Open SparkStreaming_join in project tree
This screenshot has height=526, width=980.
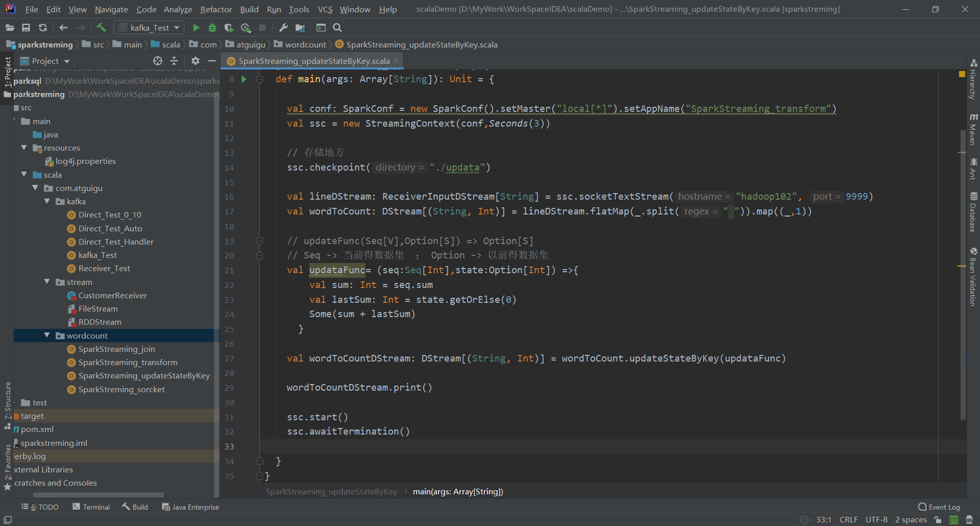click(117, 349)
